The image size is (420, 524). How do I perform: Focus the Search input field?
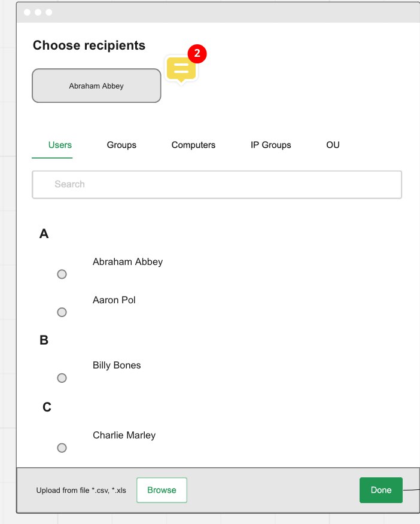click(x=217, y=184)
